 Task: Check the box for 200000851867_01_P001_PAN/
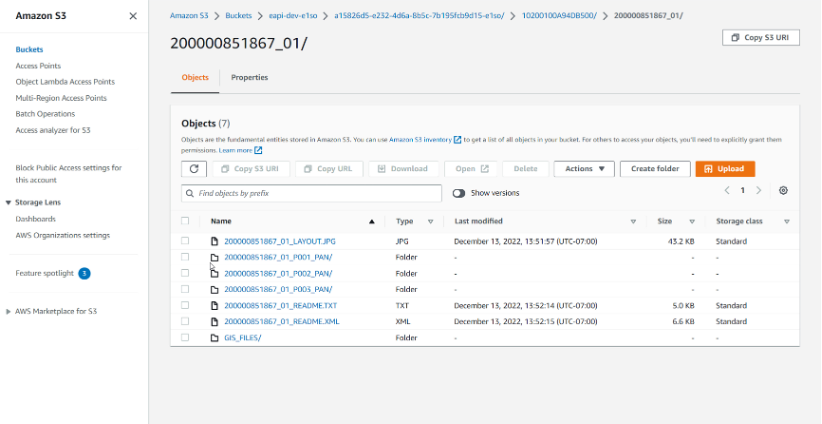coord(185,257)
